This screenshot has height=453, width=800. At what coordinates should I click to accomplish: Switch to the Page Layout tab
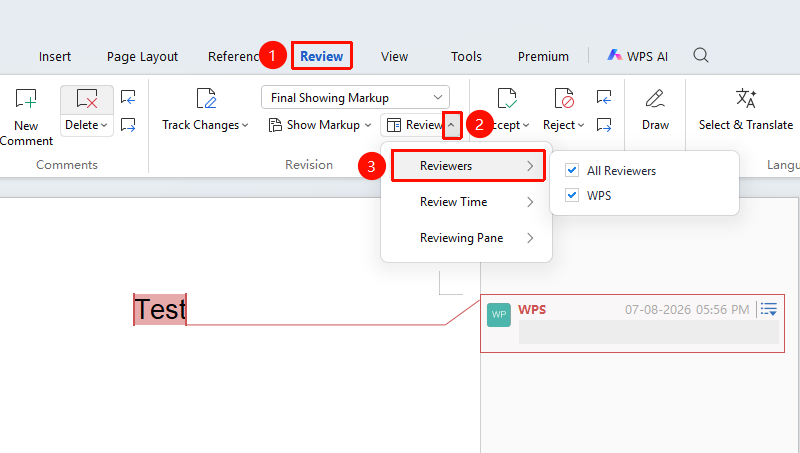142,57
